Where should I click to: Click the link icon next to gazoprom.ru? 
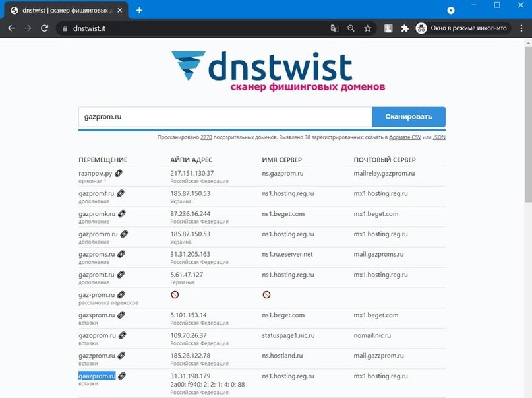point(122,335)
